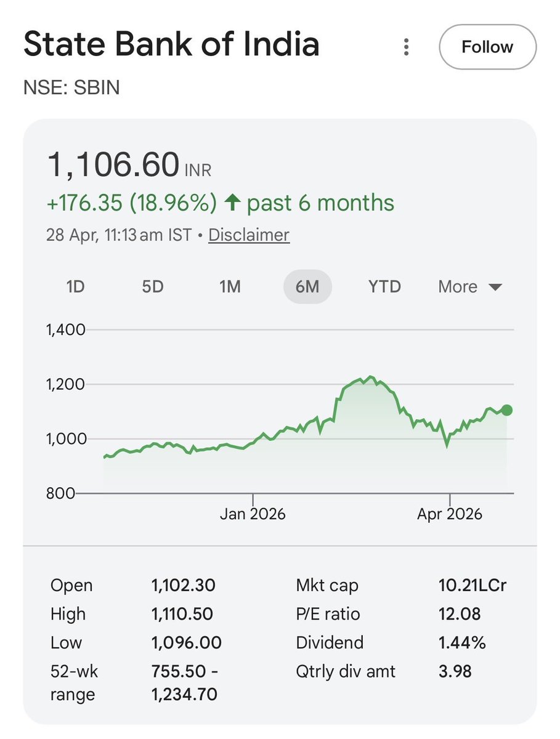Screen dimensions: 560x739
Task: Click the past 6 months label
Action: point(320,203)
